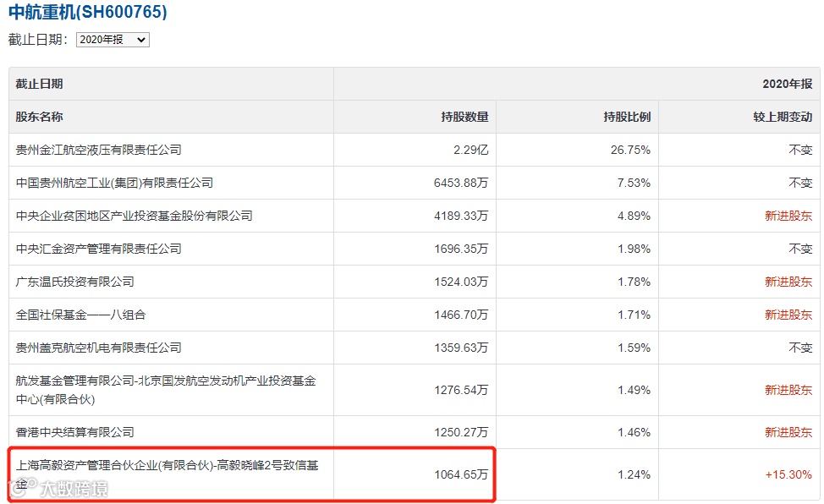
Task: Click the 1696.35万 shareholding value
Action: (x=461, y=249)
